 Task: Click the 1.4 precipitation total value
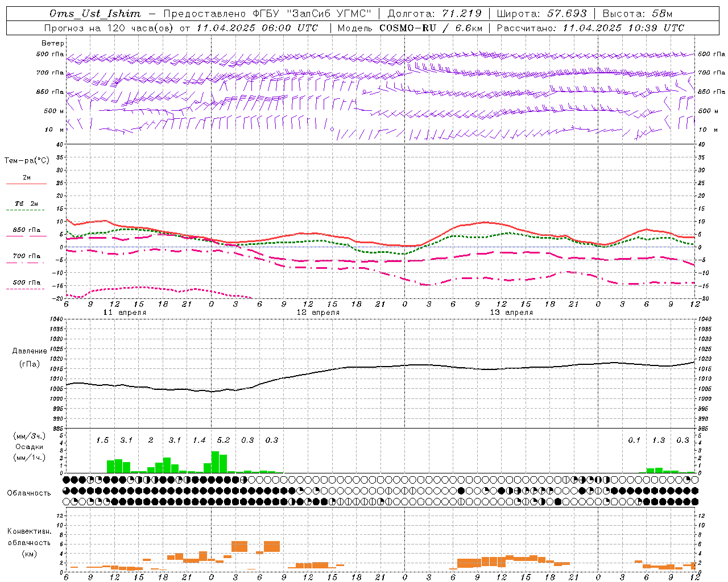199,440
